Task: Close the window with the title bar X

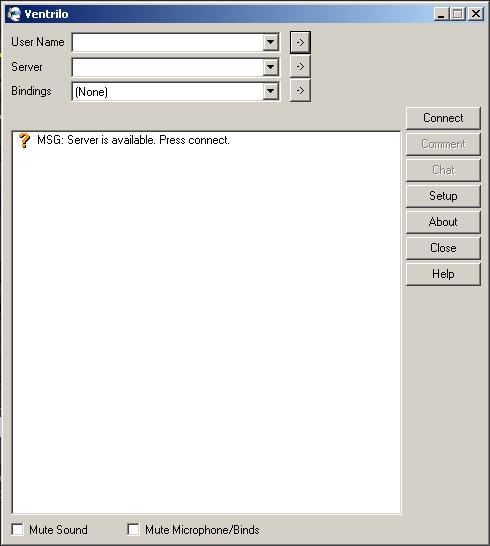Action: coord(475,14)
